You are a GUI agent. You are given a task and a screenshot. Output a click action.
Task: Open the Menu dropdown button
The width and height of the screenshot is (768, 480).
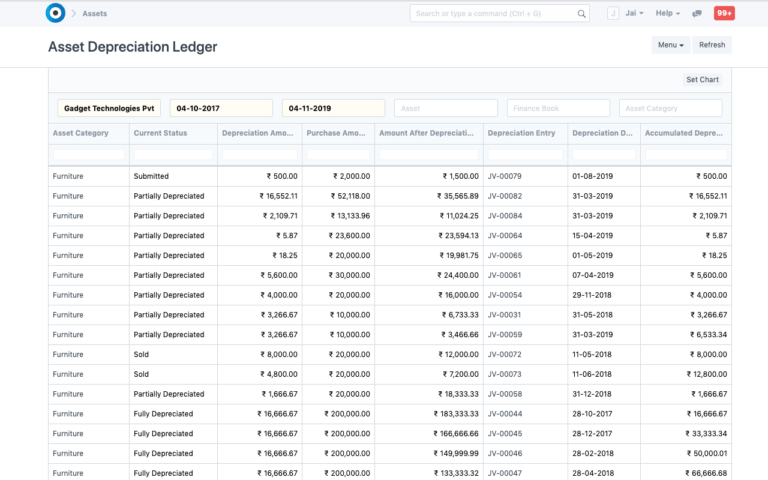click(x=671, y=45)
